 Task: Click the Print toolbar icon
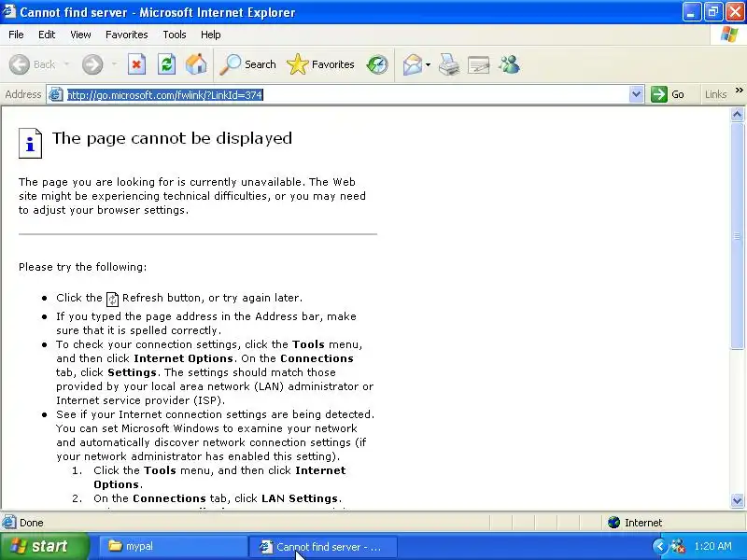pyautogui.click(x=449, y=64)
